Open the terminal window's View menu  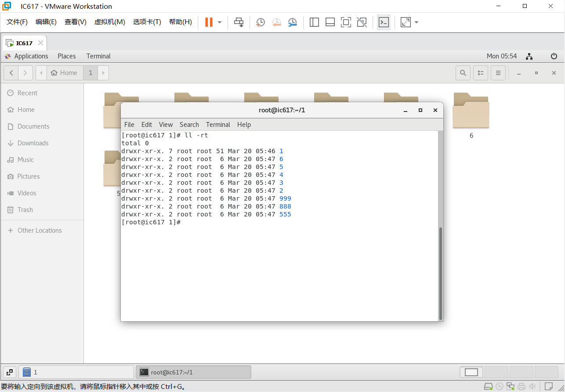166,125
